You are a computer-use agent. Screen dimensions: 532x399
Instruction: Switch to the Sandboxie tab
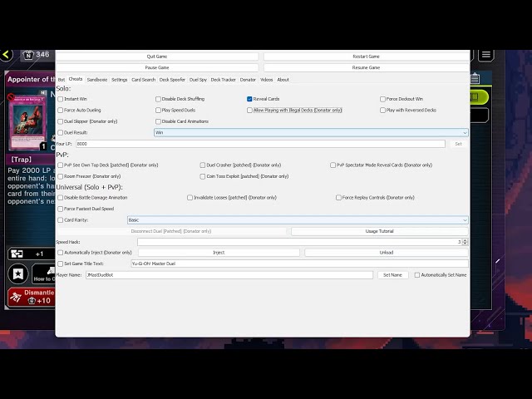(x=97, y=80)
